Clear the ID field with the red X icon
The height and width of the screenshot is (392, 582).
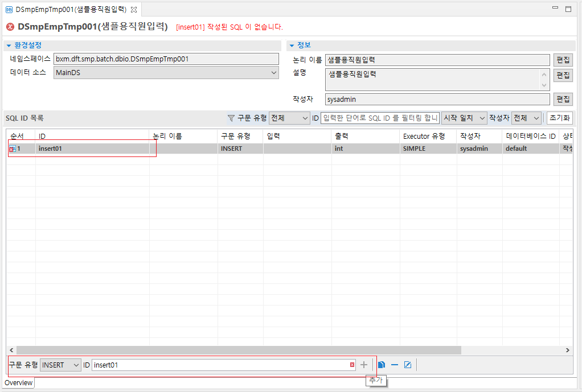click(x=352, y=365)
